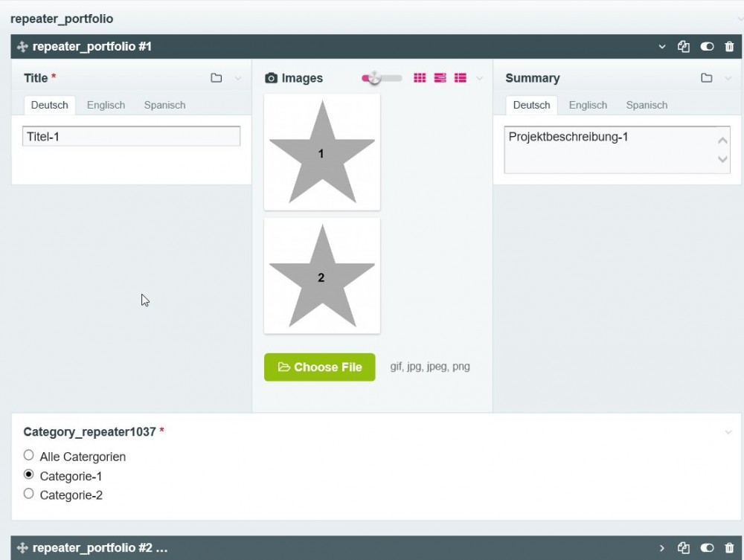Click into the Titel-1 text field
This screenshot has width=744, height=560.
(x=131, y=137)
